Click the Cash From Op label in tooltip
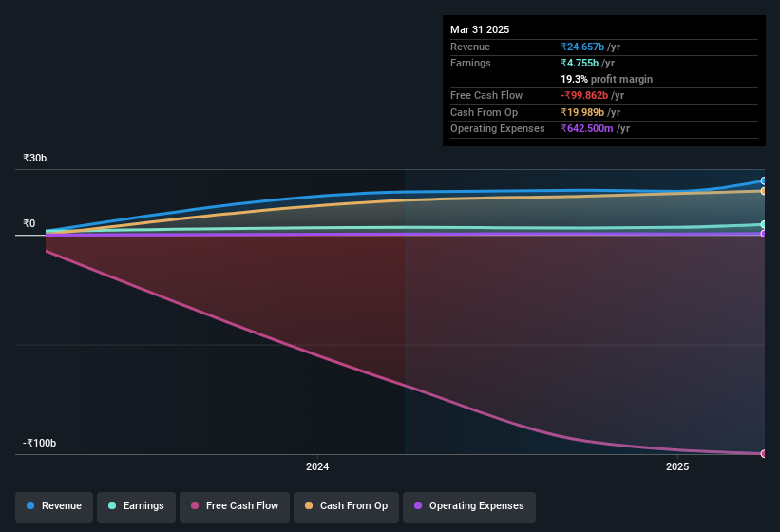This screenshot has width=780, height=532. click(x=484, y=112)
